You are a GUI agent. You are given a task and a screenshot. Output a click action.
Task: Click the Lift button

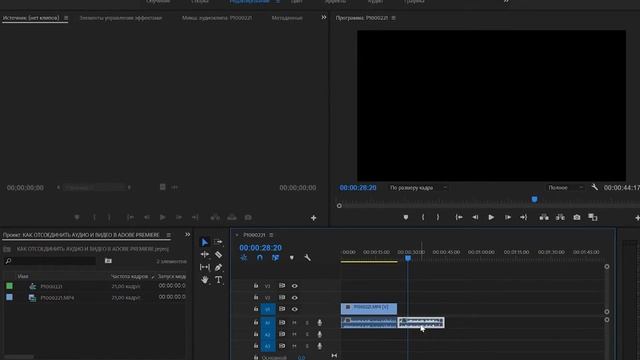click(544, 218)
